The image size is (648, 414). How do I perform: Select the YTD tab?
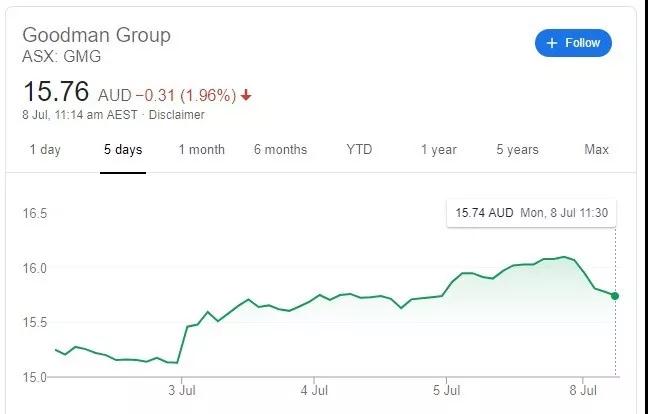(x=359, y=150)
